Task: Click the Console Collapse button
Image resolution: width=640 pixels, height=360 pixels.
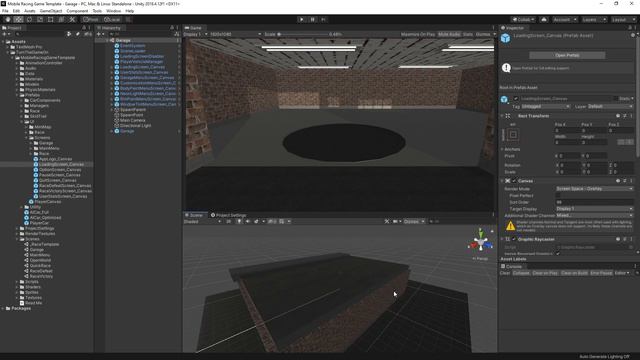Action: [521, 273]
